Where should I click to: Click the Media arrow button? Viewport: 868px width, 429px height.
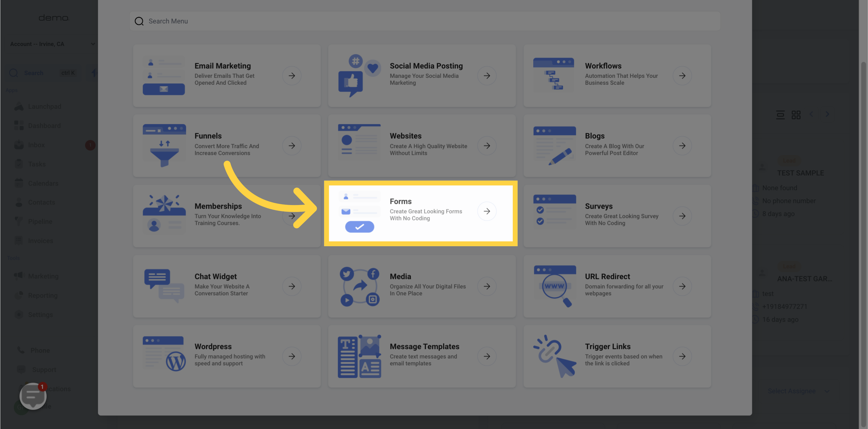(487, 286)
